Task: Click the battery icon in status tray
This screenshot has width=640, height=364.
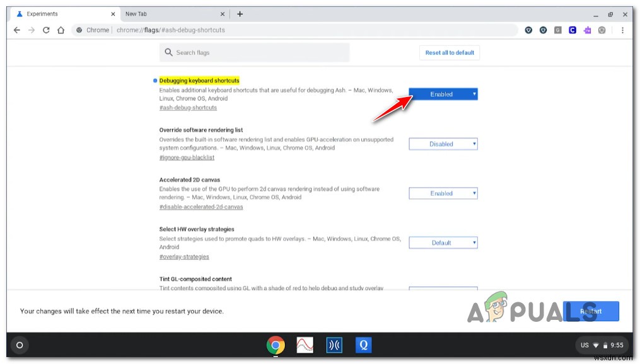Action: (x=606, y=345)
